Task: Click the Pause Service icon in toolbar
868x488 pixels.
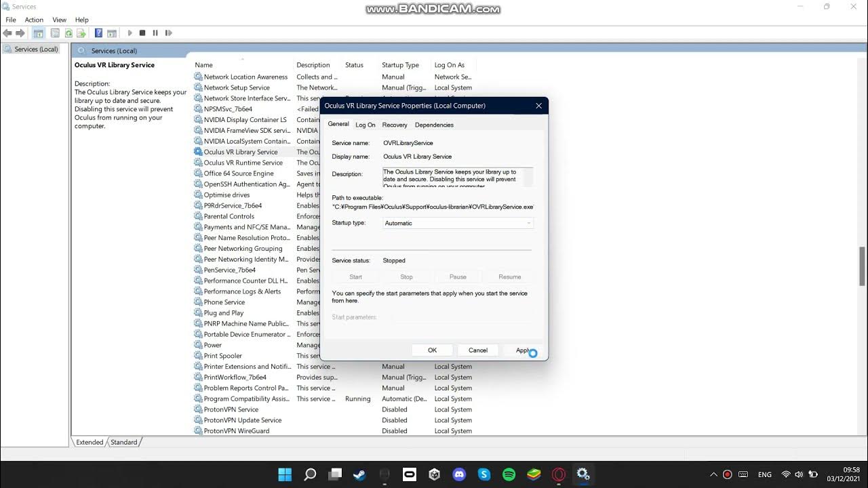Action: click(155, 33)
